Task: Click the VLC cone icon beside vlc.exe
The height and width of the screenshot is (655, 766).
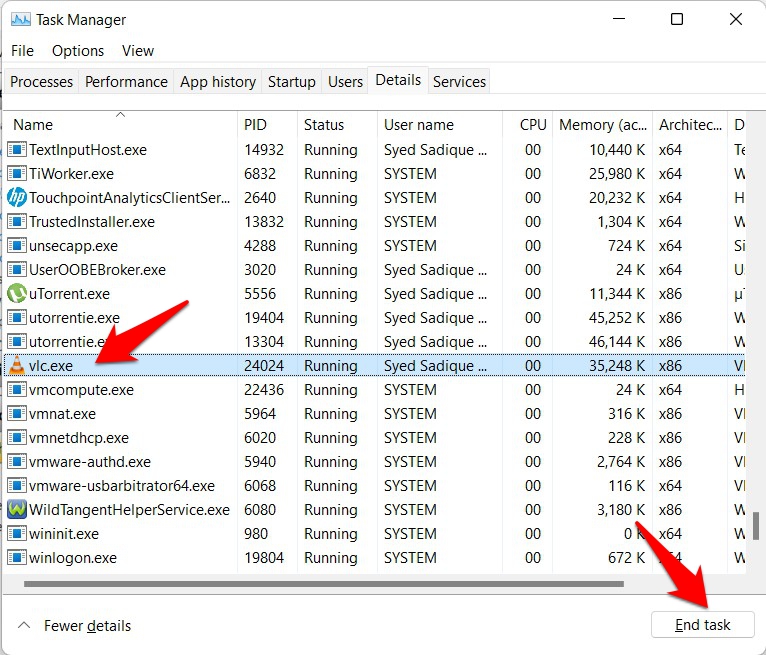Action: [x=16, y=366]
